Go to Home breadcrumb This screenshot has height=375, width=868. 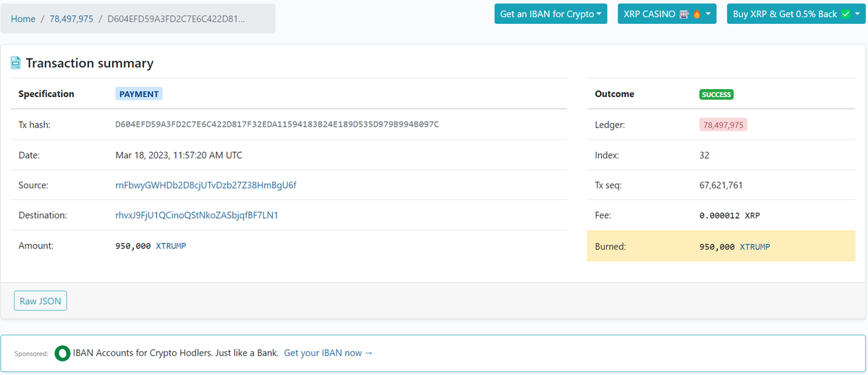click(23, 19)
